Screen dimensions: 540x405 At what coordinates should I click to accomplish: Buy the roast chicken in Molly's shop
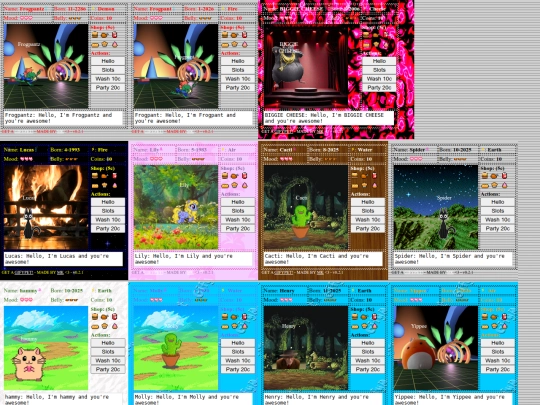(234, 316)
